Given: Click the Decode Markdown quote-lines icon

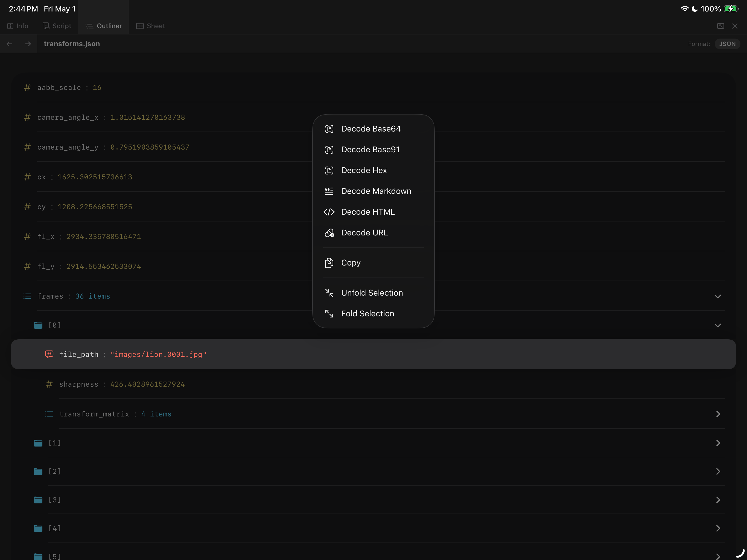Looking at the screenshot, I should pyautogui.click(x=329, y=191).
